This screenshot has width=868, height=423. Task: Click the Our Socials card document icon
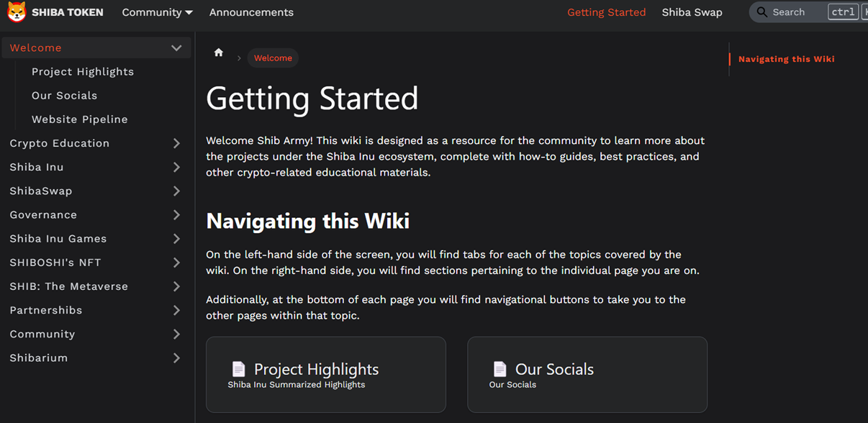[x=499, y=369]
